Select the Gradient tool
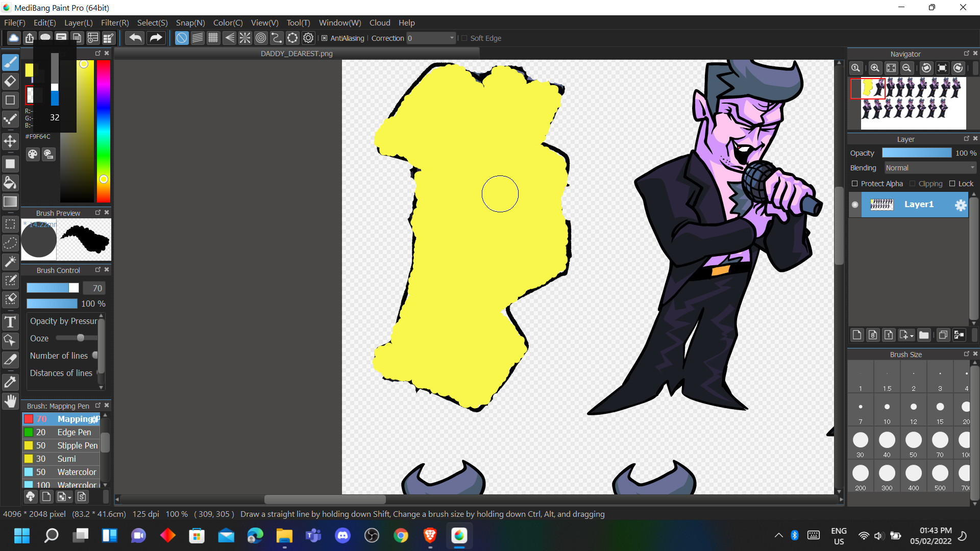This screenshot has height=551, width=980. 10,202
